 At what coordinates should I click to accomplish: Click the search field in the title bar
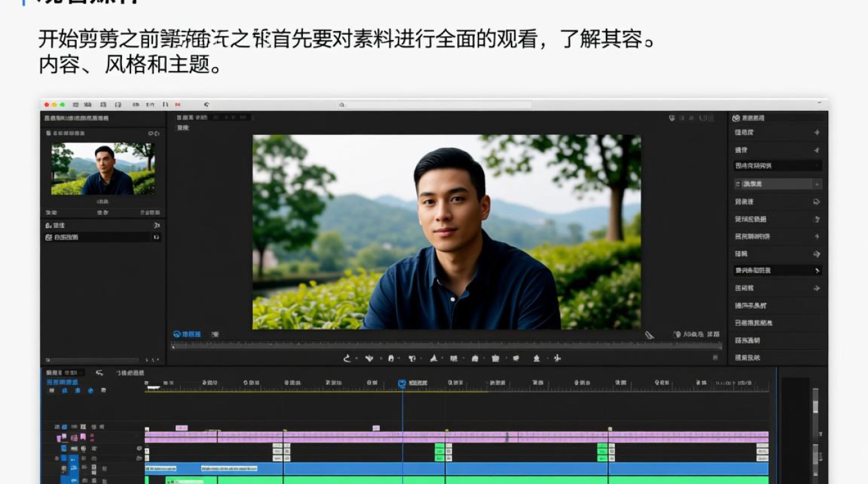[x=436, y=105]
